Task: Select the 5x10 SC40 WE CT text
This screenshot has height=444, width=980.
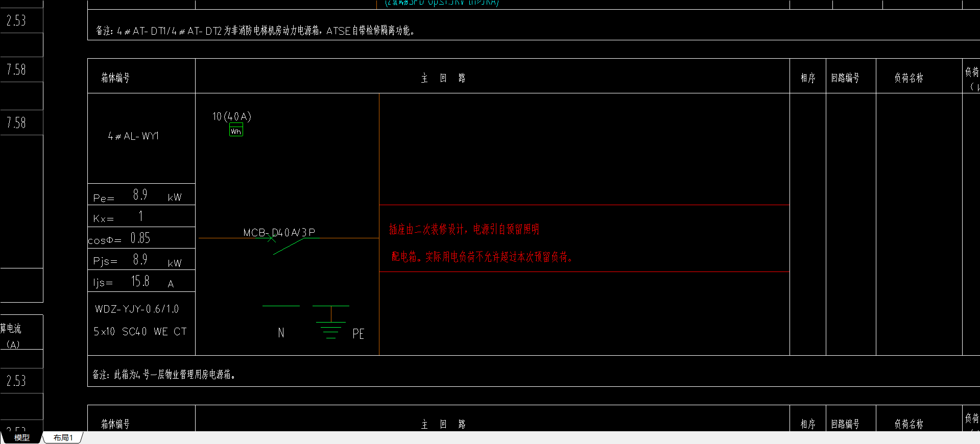Action: pyautogui.click(x=140, y=331)
